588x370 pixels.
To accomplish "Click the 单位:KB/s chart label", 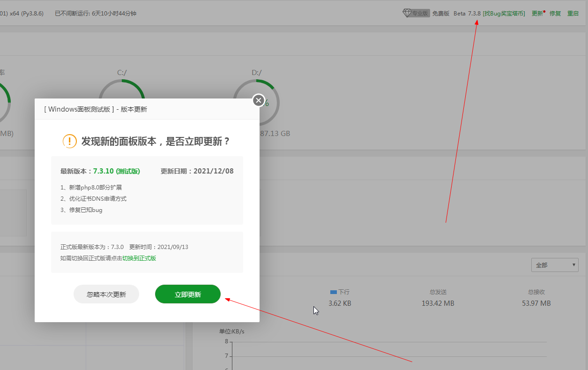I will coord(232,332).
